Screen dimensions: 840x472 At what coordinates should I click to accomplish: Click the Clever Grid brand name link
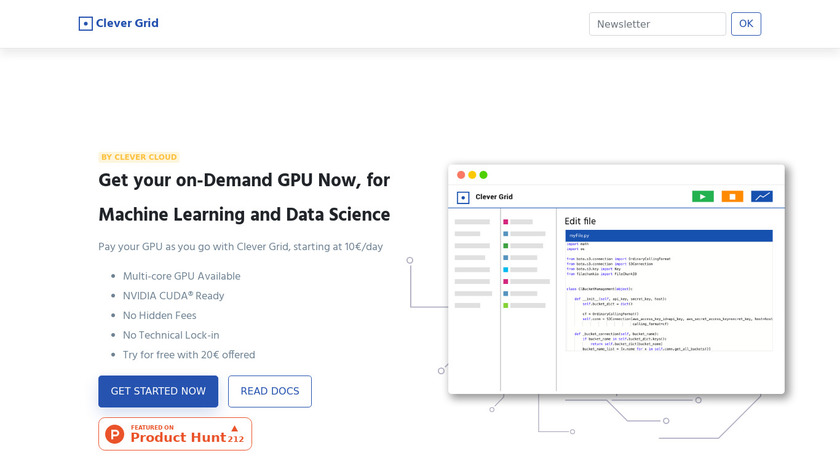127,23
